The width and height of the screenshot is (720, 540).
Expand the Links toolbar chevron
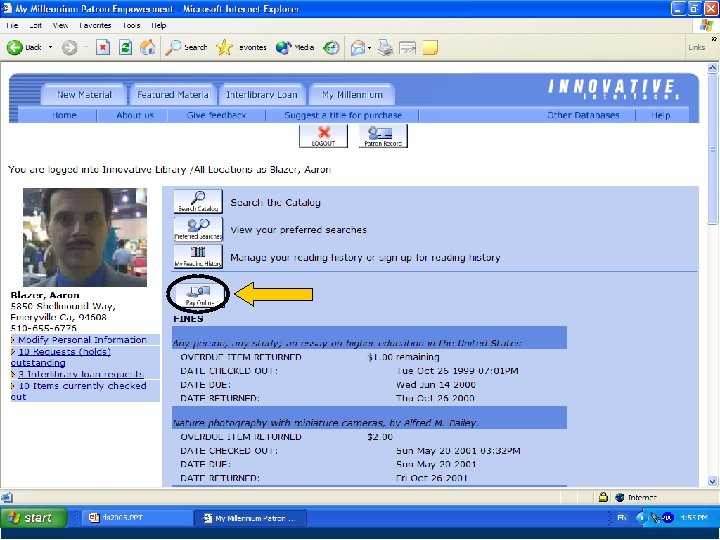click(x=714, y=39)
